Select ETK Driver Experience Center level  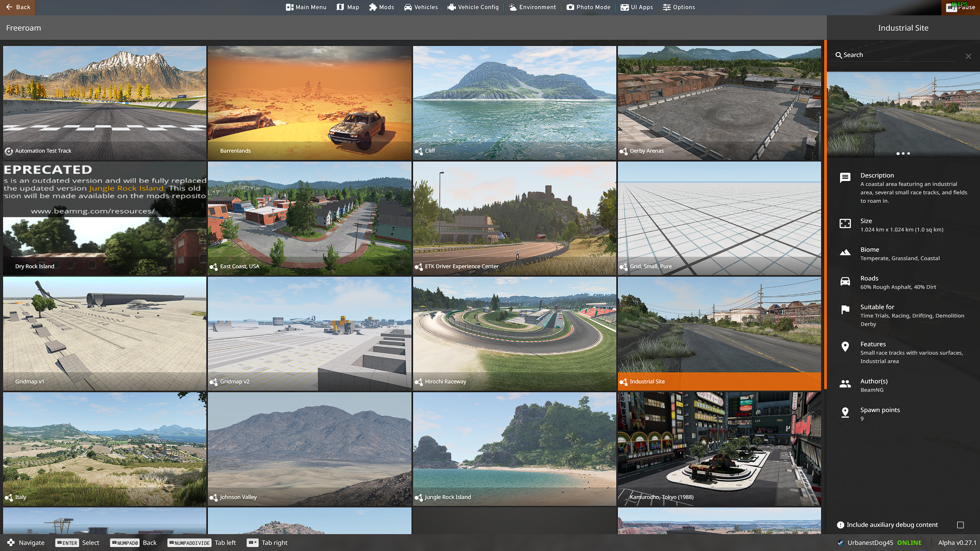pos(514,218)
